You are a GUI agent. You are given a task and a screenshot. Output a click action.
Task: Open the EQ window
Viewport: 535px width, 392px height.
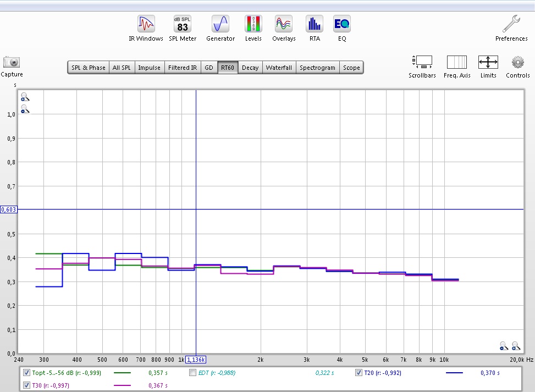(x=342, y=24)
